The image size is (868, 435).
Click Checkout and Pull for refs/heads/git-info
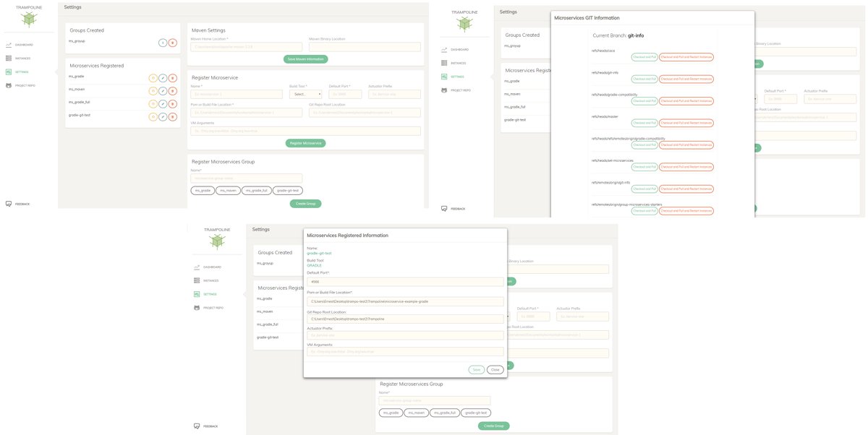click(644, 79)
